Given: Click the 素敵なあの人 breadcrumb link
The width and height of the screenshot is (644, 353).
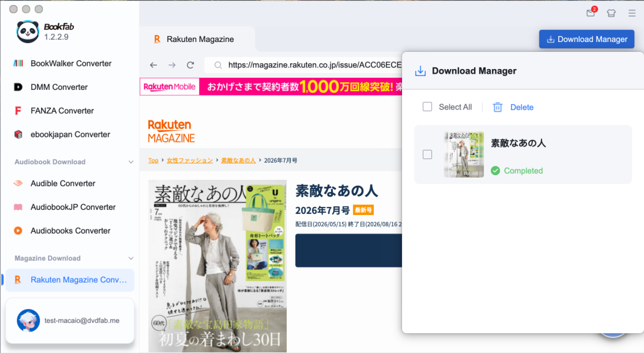Looking at the screenshot, I should [x=238, y=160].
